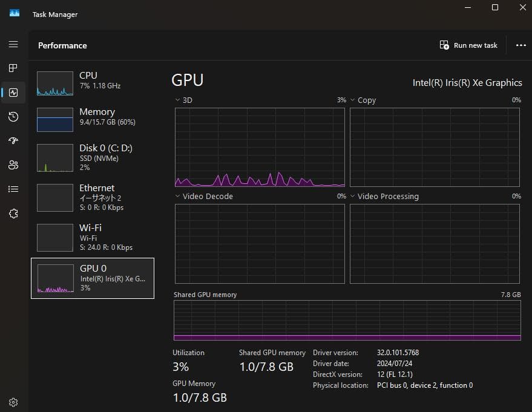
Task: Open the Video Decode engine dropdown
Action: click(x=177, y=196)
